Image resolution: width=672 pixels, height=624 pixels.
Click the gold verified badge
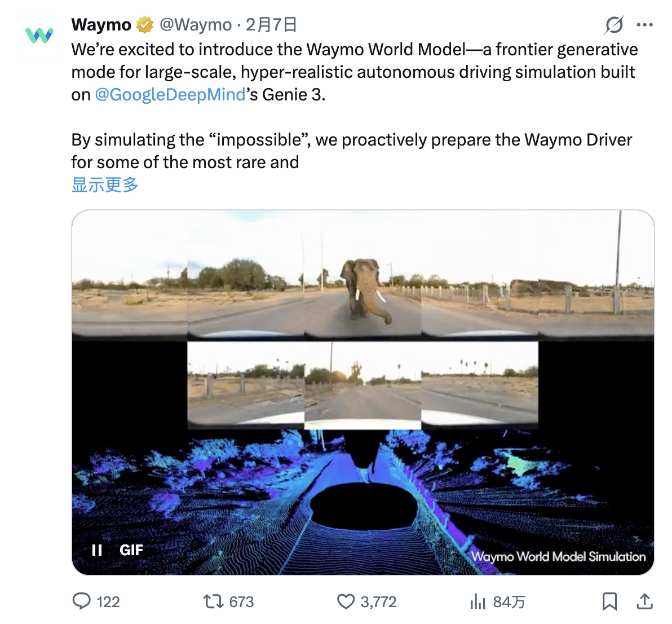(x=145, y=25)
